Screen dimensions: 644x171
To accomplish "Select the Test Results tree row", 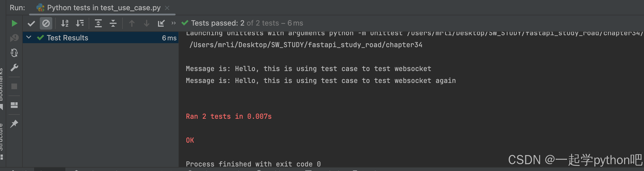I will point(99,38).
